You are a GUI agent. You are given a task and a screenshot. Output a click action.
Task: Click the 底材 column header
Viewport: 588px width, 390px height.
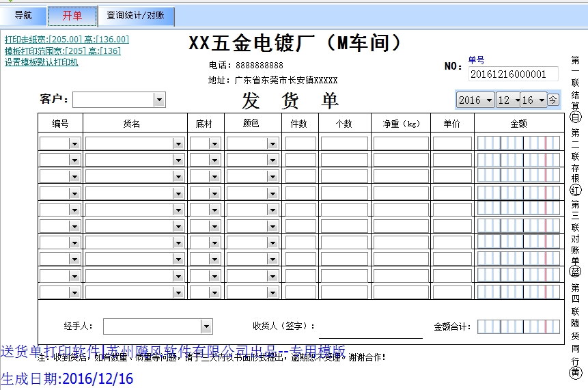204,124
